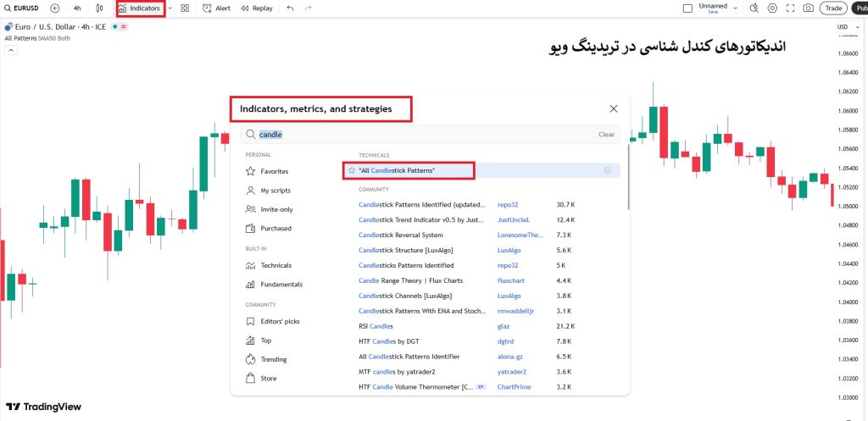Expand the arrow beside Indicators
This screenshot has height=421, width=868.
point(170,8)
